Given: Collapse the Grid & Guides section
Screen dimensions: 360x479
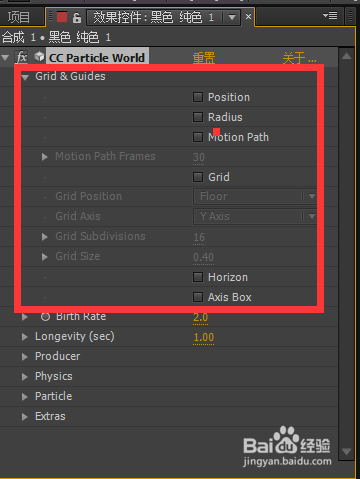Looking at the screenshot, I should point(25,77).
